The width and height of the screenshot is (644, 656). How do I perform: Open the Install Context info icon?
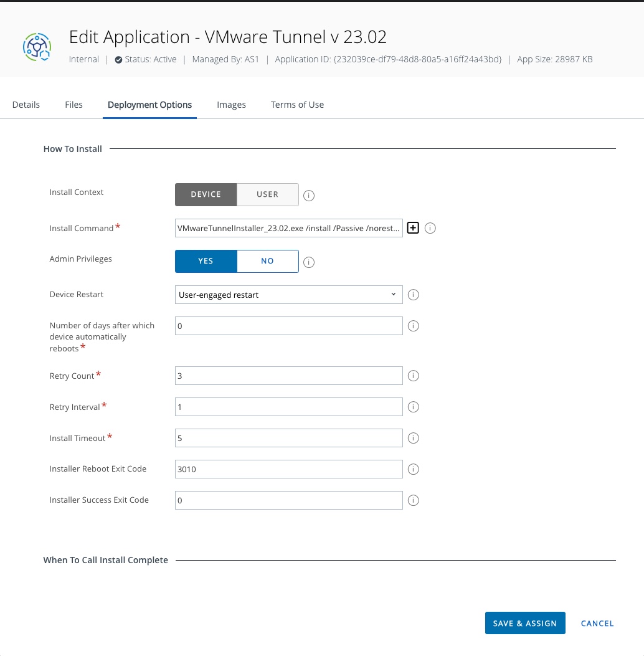tap(309, 196)
